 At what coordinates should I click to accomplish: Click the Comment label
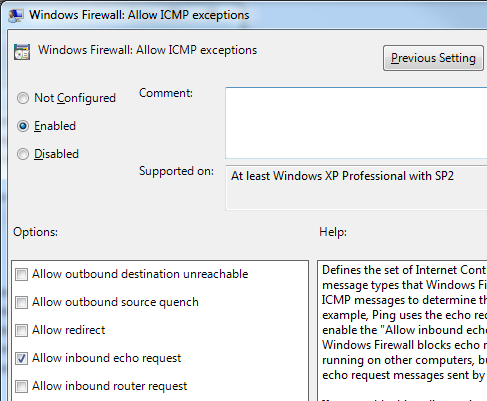point(166,93)
